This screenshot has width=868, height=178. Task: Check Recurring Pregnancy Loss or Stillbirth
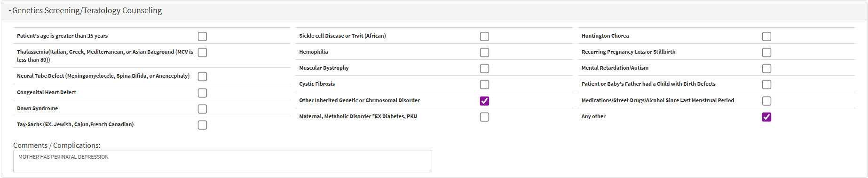(x=766, y=52)
